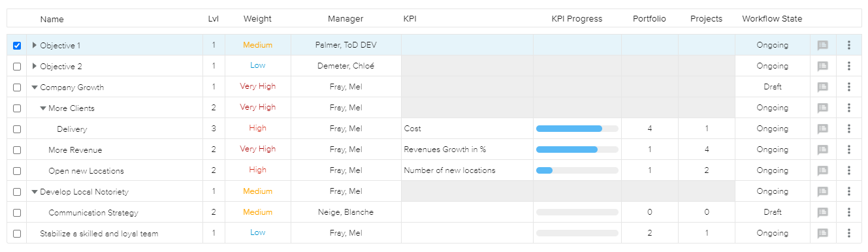Click comment icon for Communication Strategy row
868x252 pixels.
(x=823, y=212)
